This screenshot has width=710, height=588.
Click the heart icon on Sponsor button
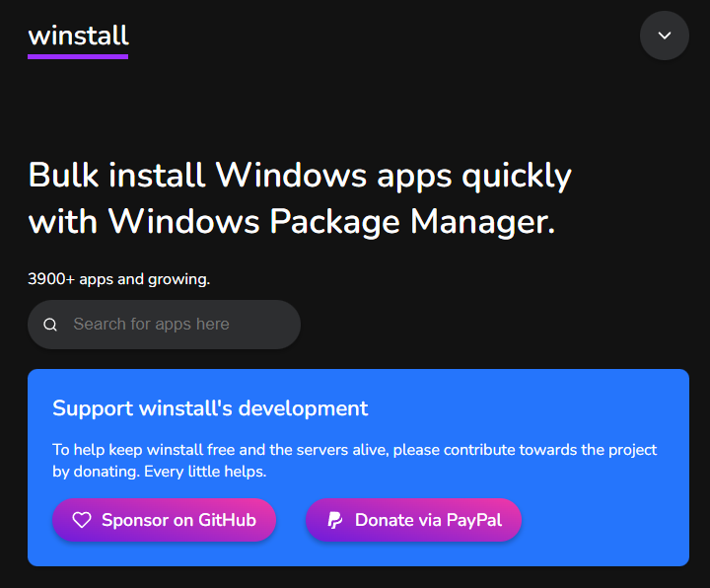coord(82,520)
